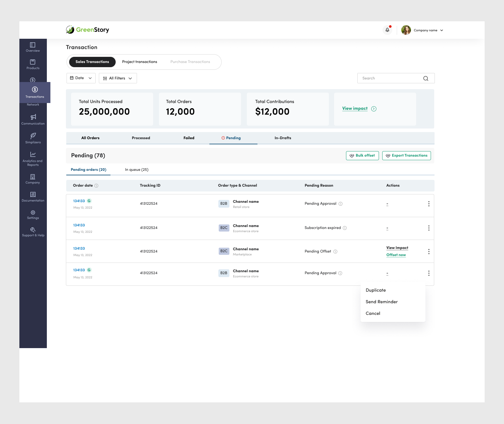Select the Pending tab
The height and width of the screenshot is (424, 504).
click(233, 138)
